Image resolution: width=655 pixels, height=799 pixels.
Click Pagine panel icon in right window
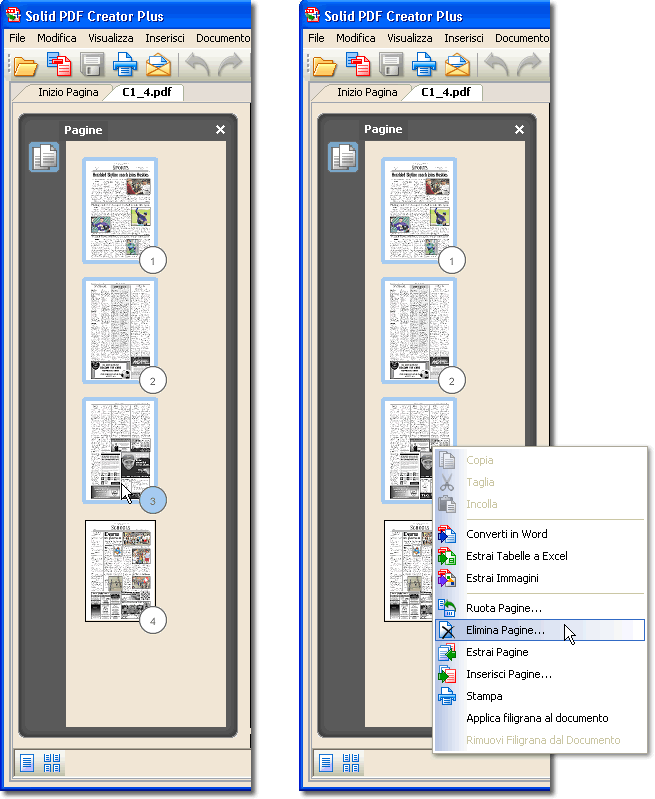(343, 157)
